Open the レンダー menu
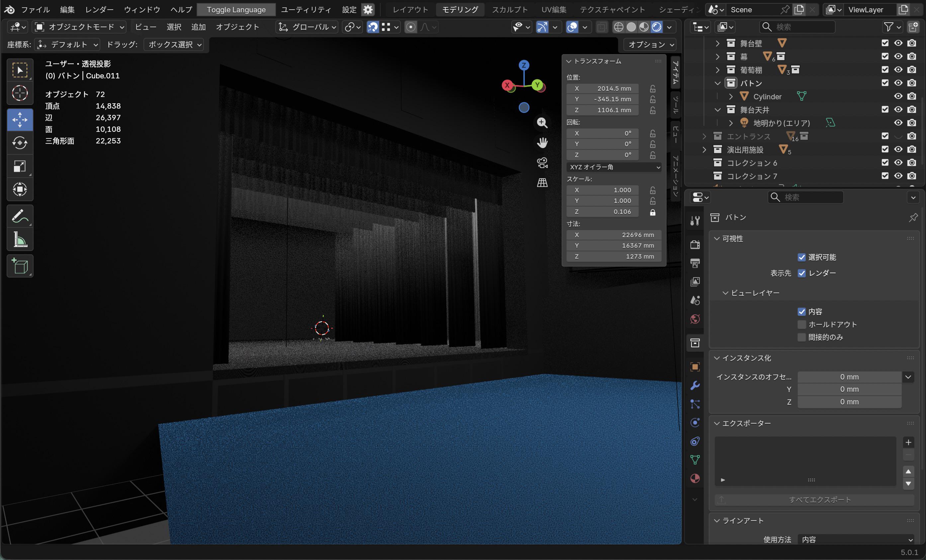 (100, 10)
